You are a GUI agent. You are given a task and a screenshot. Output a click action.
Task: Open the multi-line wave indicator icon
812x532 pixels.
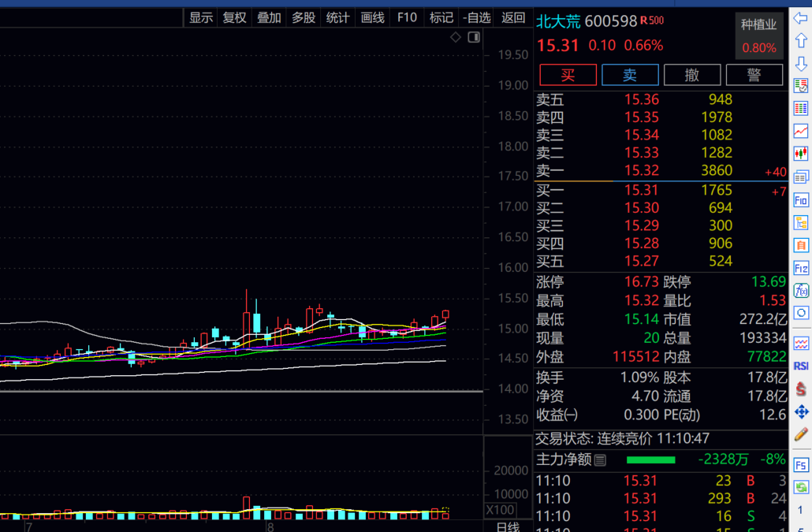[801, 343]
